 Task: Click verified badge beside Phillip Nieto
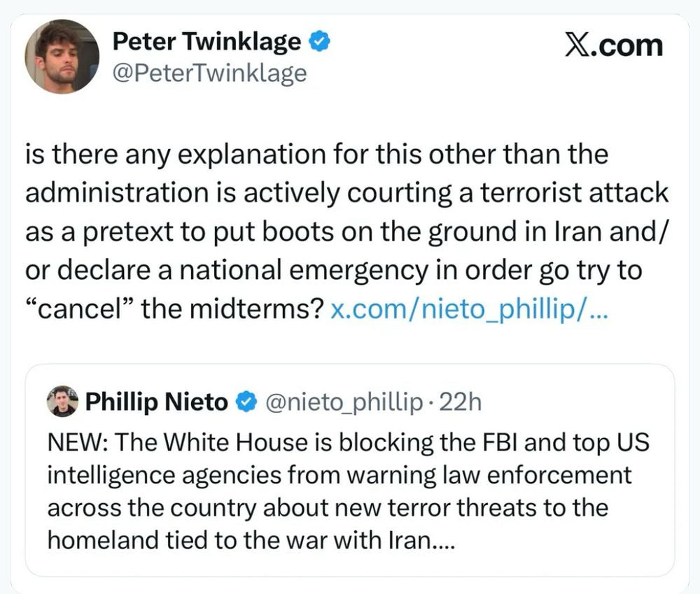245,402
